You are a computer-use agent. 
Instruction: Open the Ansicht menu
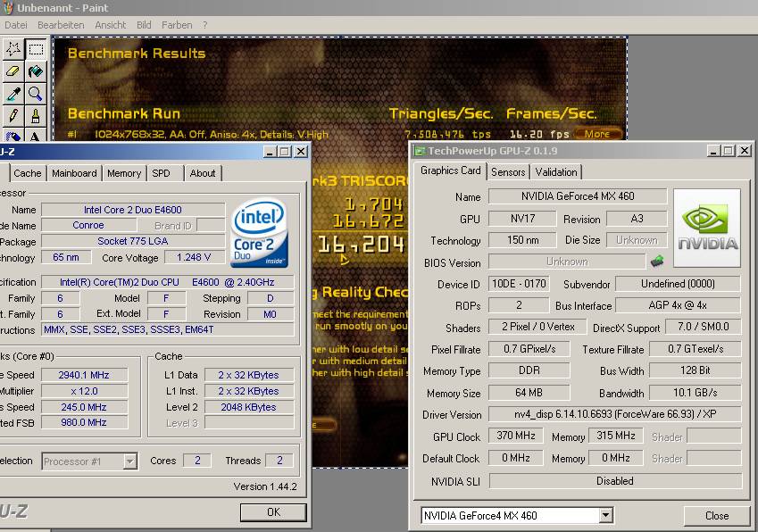(x=110, y=25)
